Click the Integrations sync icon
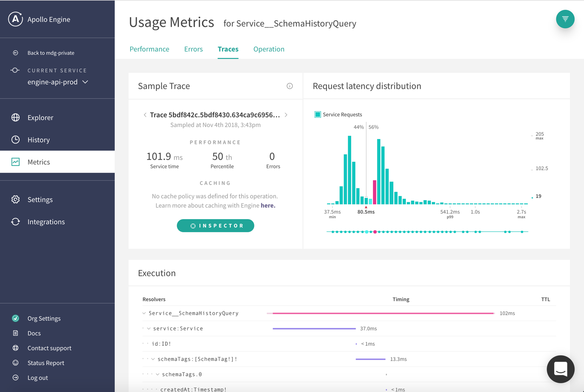Image resolution: width=584 pixels, height=392 pixels. tap(15, 222)
